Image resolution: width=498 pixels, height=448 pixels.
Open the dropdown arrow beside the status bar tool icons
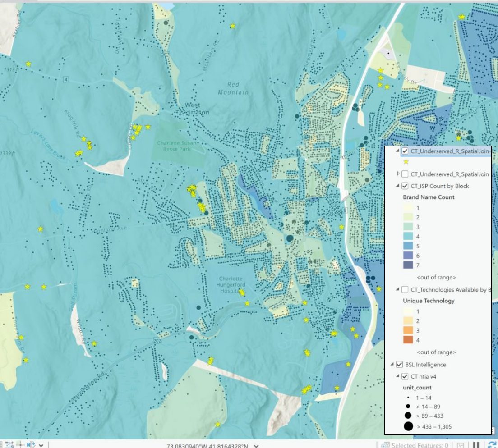pyautogui.click(x=41, y=445)
